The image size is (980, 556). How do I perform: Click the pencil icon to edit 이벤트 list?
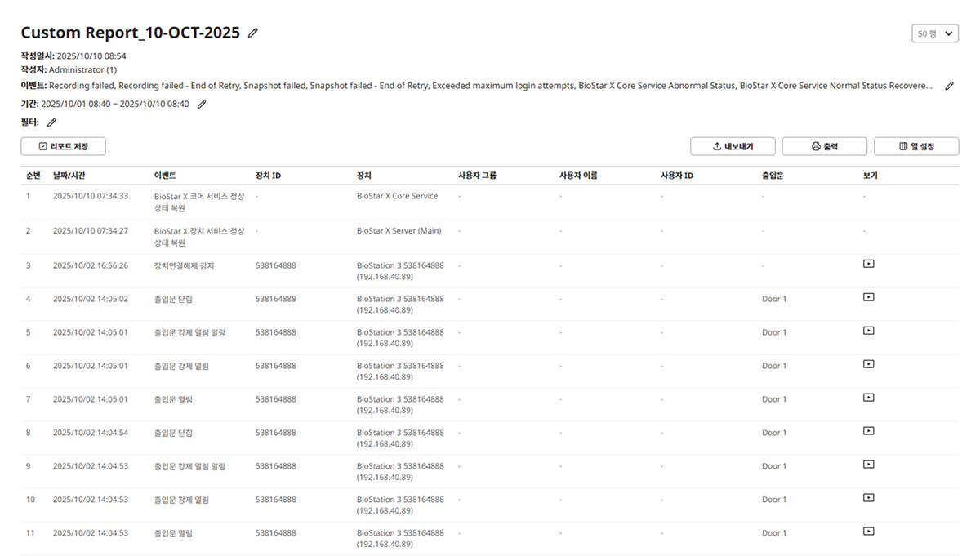pos(949,86)
